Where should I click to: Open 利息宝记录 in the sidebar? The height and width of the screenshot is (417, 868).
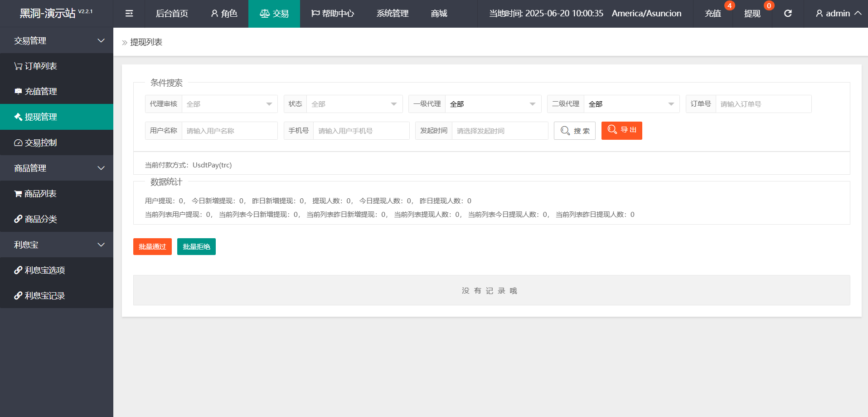click(x=57, y=296)
